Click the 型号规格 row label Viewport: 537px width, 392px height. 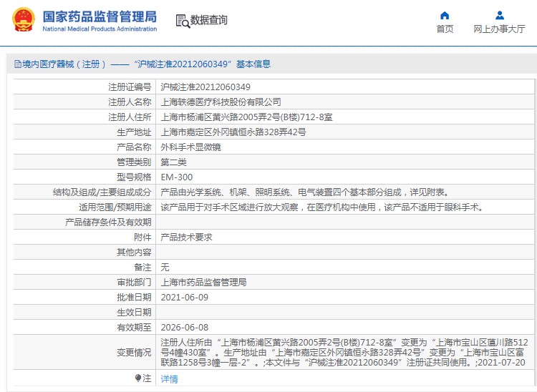coord(134,177)
